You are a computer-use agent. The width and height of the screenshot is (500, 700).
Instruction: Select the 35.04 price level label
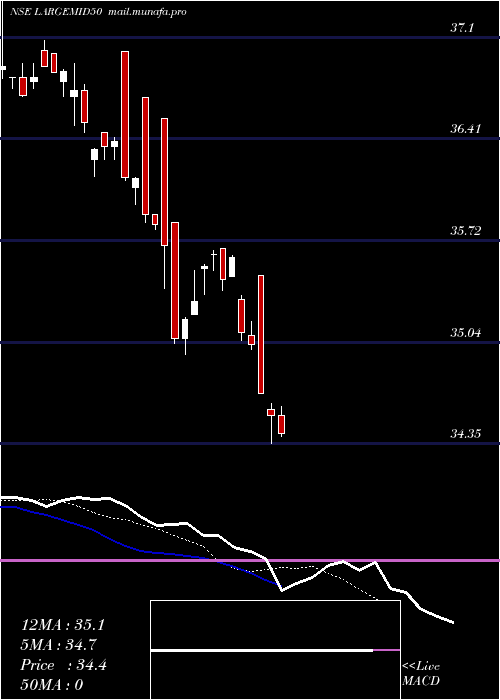(x=465, y=333)
